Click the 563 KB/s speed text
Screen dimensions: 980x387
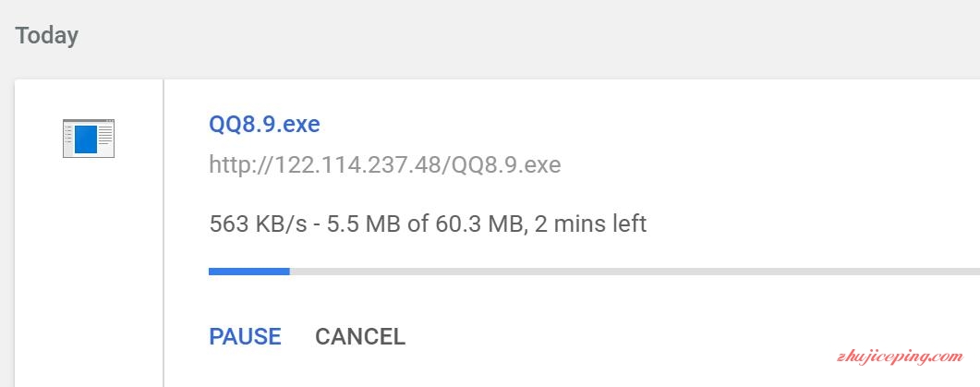click(259, 224)
